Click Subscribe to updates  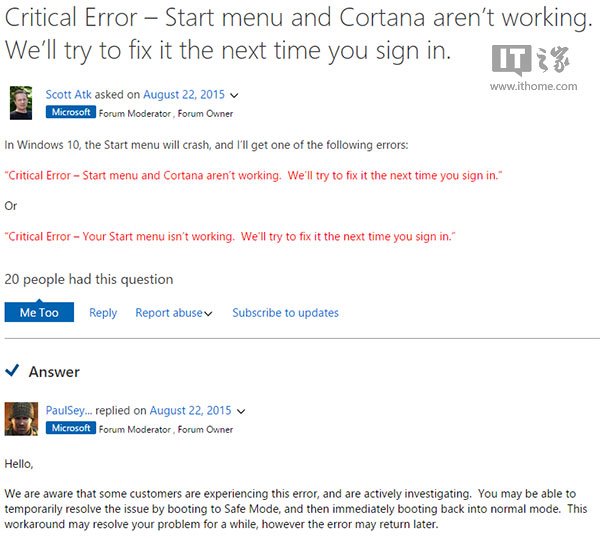[285, 313]
